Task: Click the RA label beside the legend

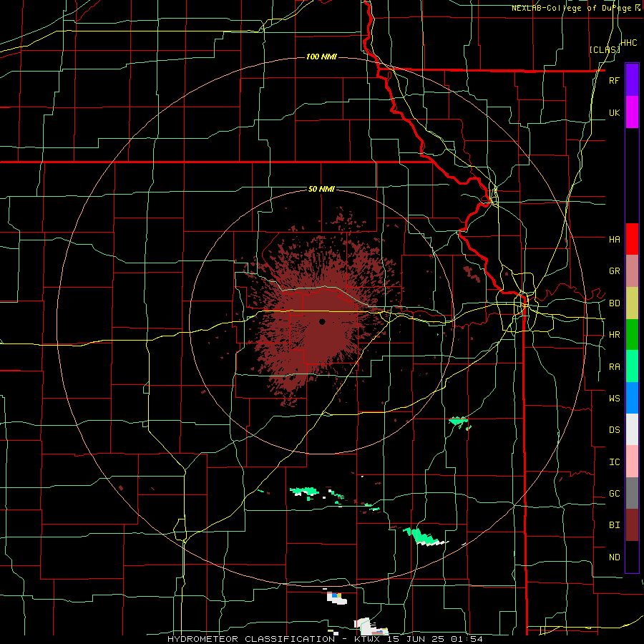Action: pos(614,367)
